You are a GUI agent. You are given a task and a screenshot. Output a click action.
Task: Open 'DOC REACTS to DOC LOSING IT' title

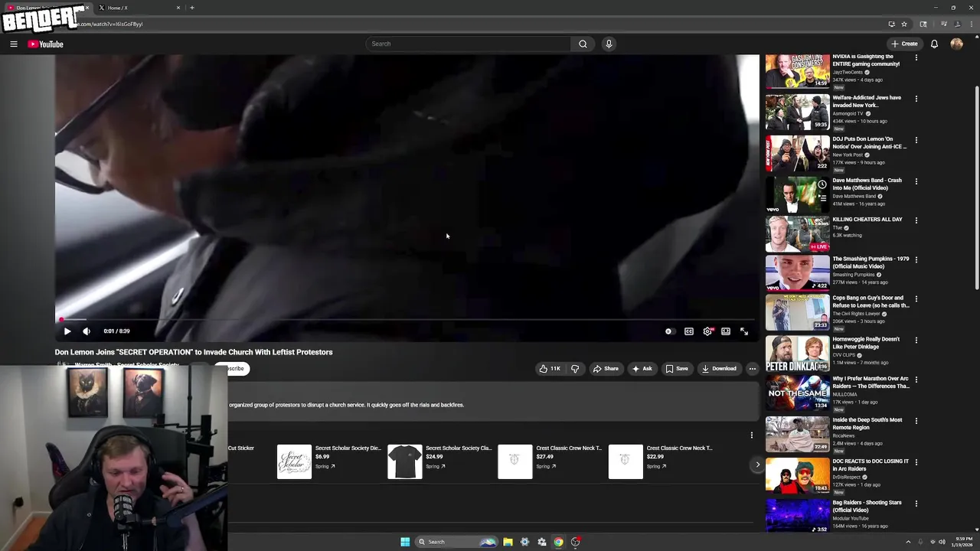coord(871,465)
